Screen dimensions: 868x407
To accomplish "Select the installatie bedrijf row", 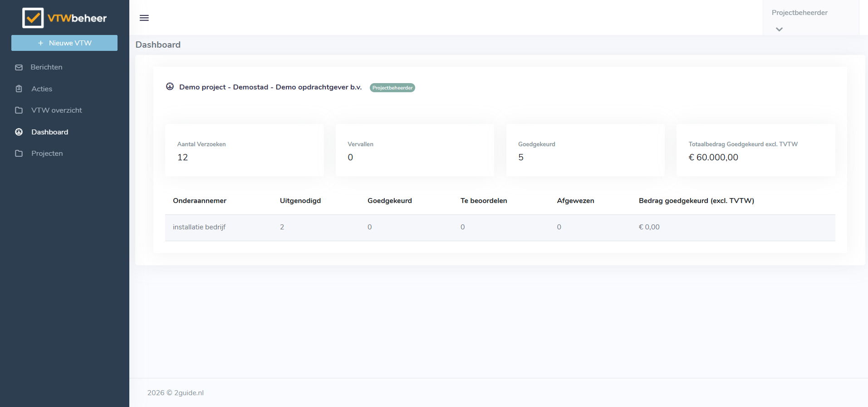I will [x=199, y=227].
